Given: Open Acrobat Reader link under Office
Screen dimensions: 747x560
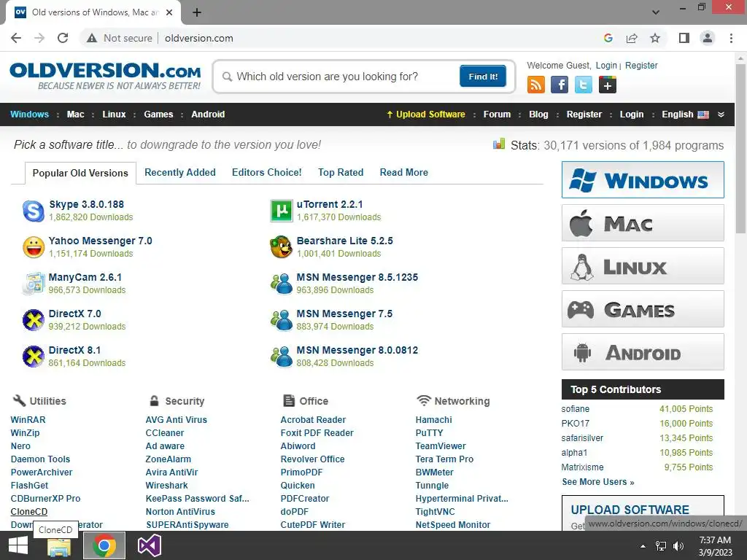Looking at the screenshot, I should pos(313,419).
